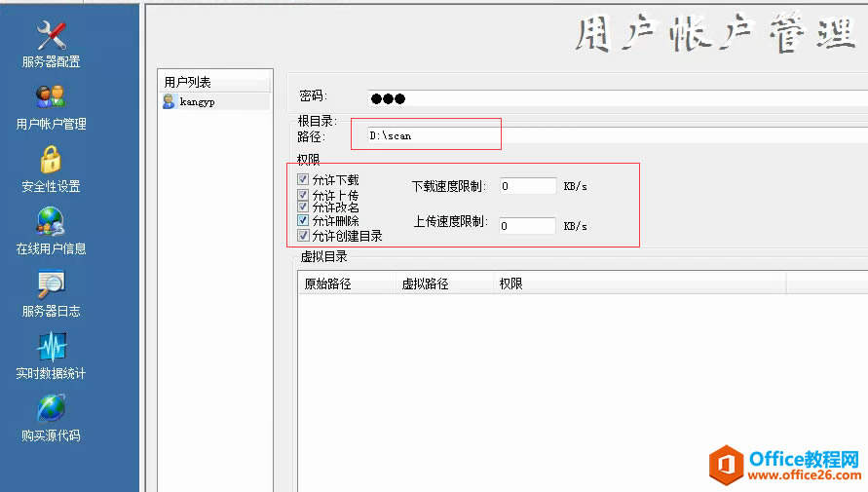Click the 安全性设置 label text
This screenshot has height=492, width=868.
click(x=51, y=186)
